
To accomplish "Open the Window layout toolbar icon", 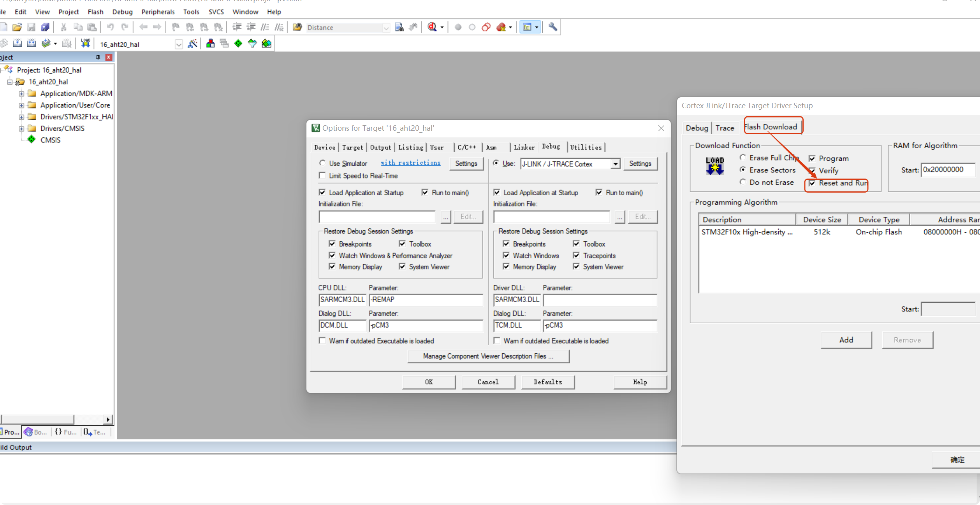I will tap(527, 27).
